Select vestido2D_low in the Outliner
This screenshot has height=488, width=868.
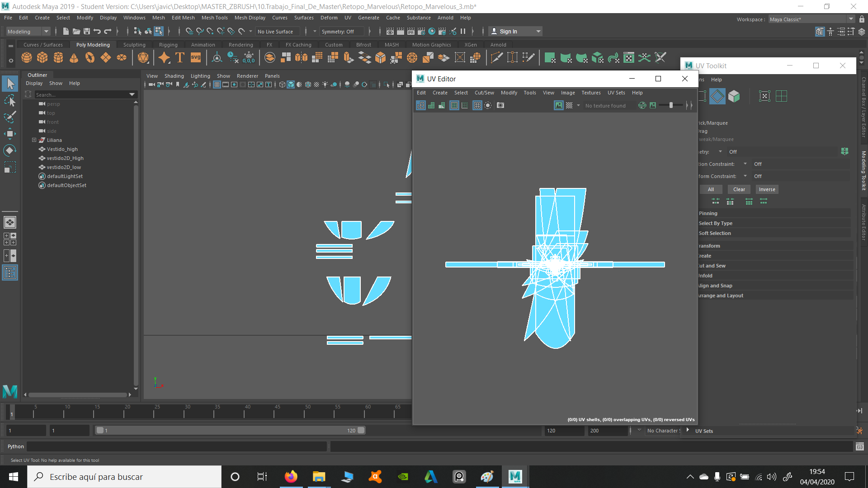click(64, 167)
